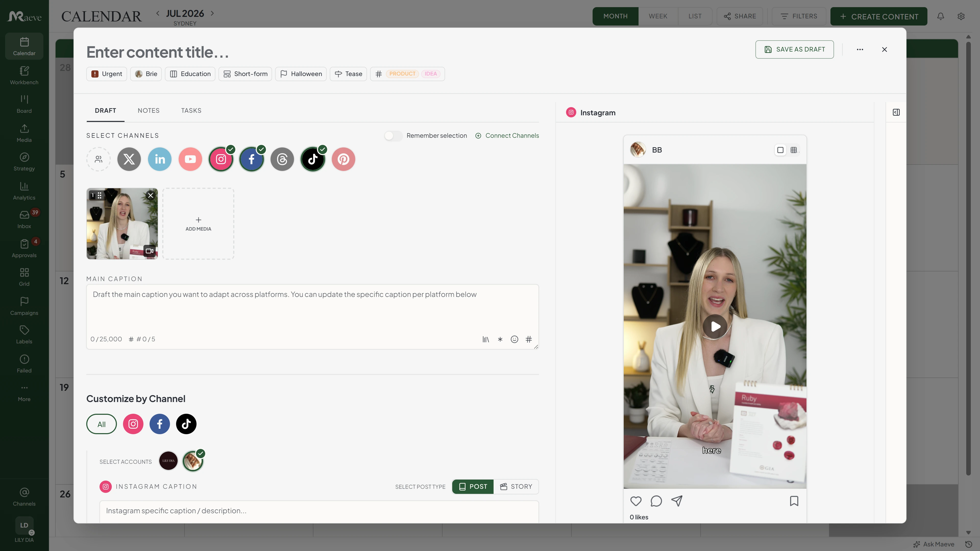This screenshot has height=551, width=980.
Task: Select the LinkedIn channel
Action: tap(160, 159)
